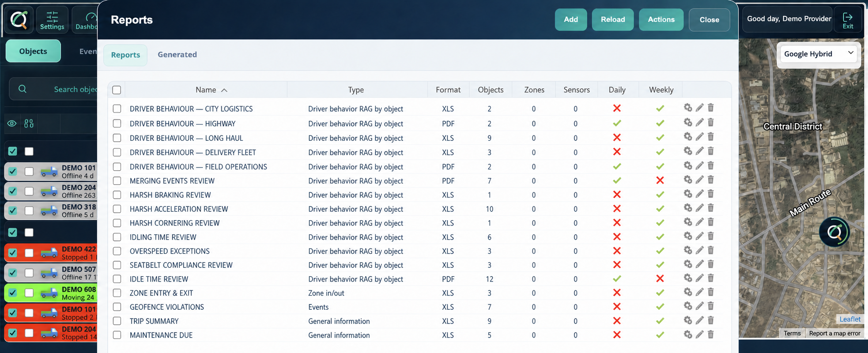Viewport: 868px width, 353px height.
Task: Generate DRIVER BEHAVIOUR — DELIVERY FLEET via gear icon
Action: coord(688,151)
